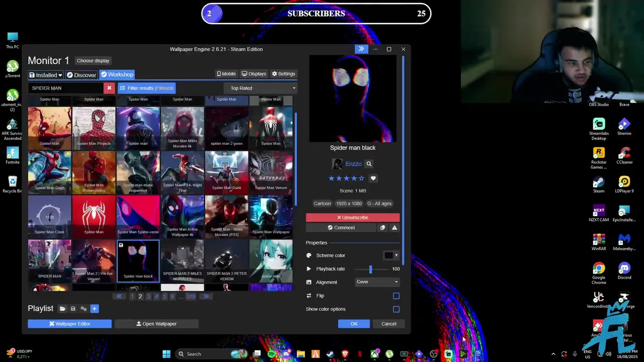This screenshot has width=644, height=362.
Task: Show hidden icons tray chevron
Action: 553,354
